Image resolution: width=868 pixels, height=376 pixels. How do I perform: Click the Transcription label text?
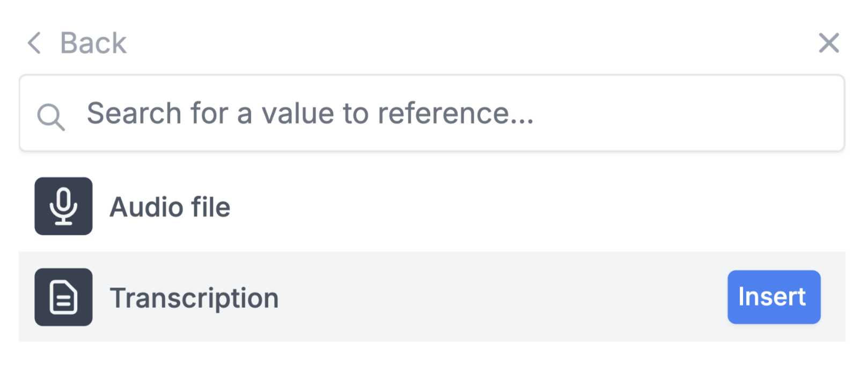point(194,298)
